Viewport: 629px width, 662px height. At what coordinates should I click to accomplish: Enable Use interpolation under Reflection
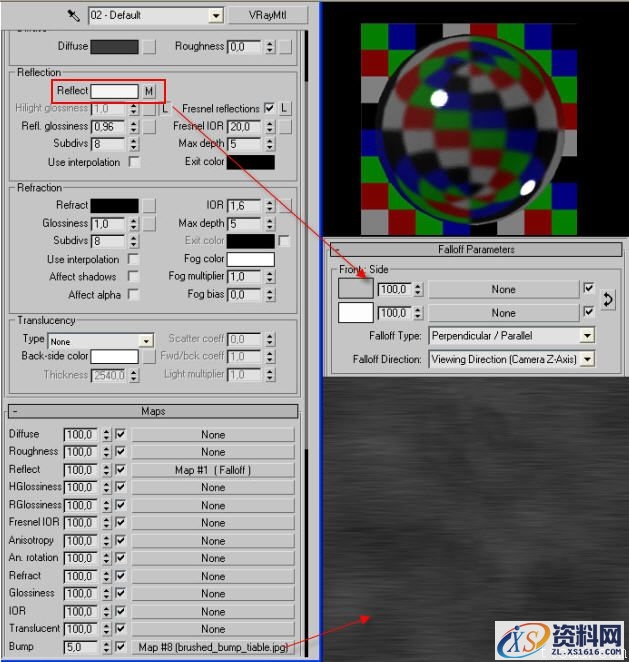click(x=133, y=162)
